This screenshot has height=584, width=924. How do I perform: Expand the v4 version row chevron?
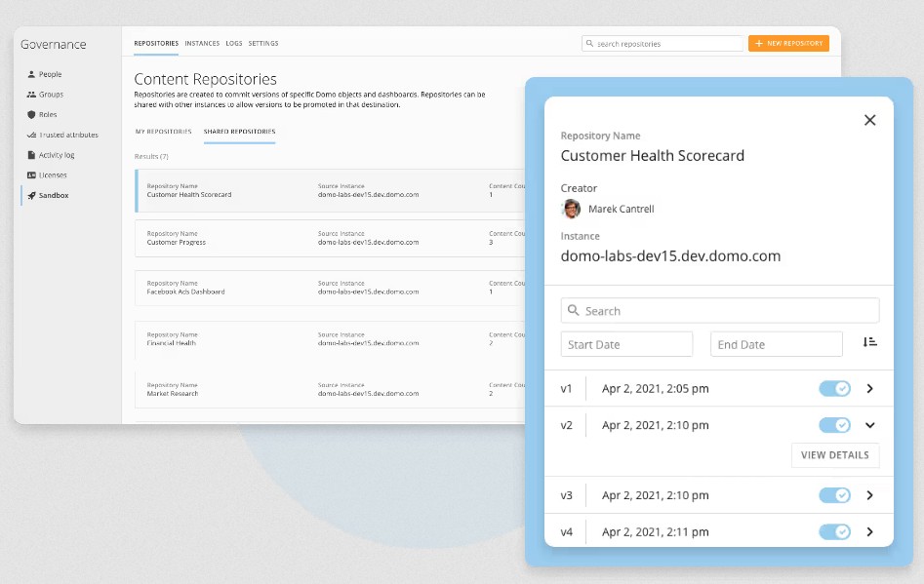(x=869, y=532)
